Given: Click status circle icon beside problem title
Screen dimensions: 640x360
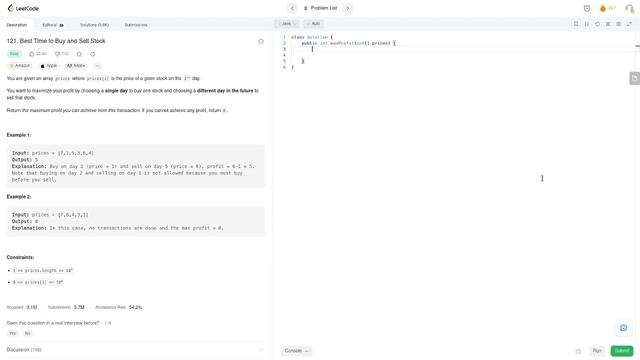Looking at the screenshot, I should (x=261, y=42).
